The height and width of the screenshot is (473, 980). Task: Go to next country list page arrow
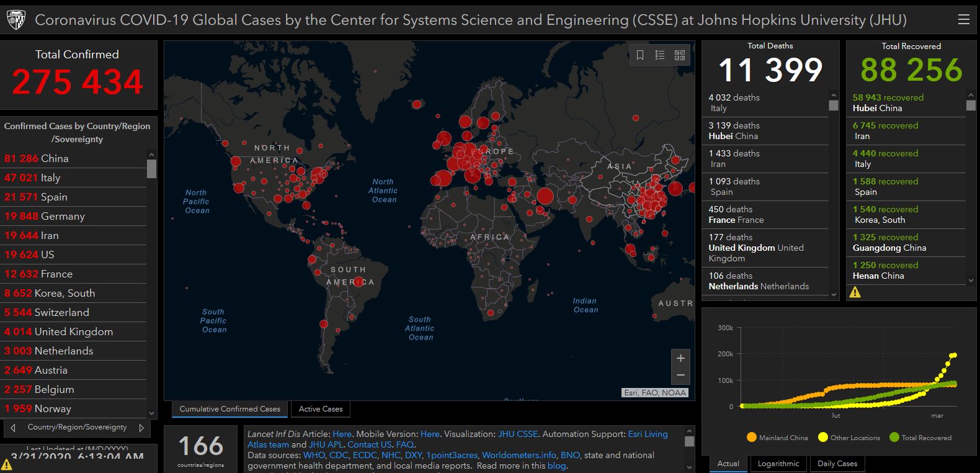[141, 428]
